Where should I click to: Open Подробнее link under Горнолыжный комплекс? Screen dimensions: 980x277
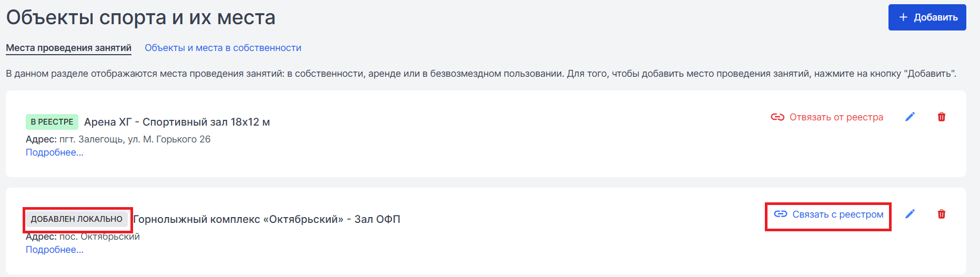55,250
